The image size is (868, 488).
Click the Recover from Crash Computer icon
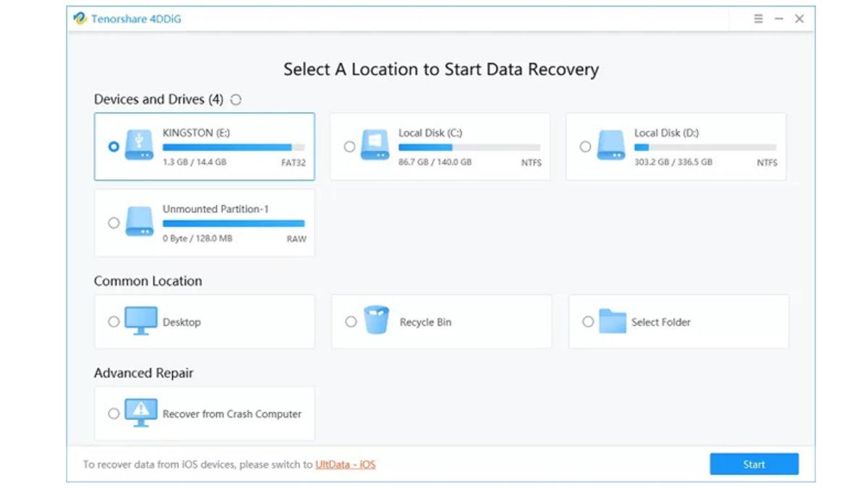[140, 413]
